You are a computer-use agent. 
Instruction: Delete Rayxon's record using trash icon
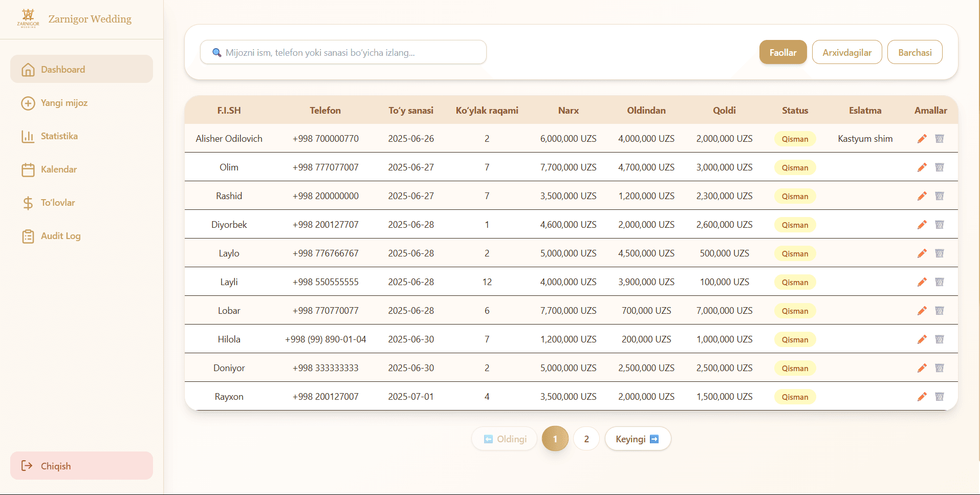(x=939, y=397)
